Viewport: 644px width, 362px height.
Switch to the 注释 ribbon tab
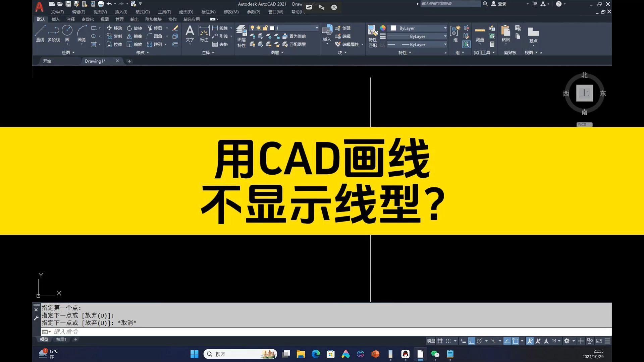(70, 19)
